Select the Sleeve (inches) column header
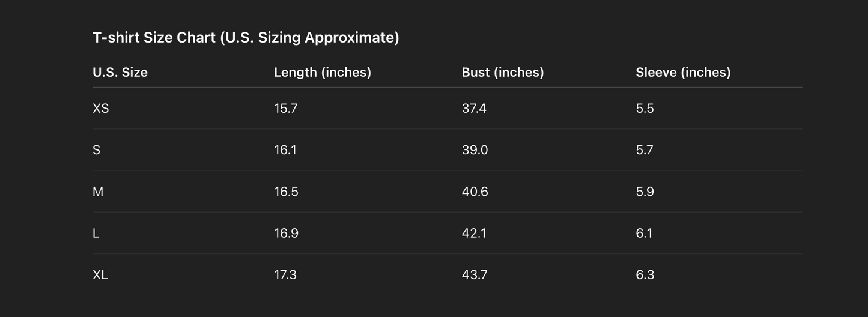This screenshot has width=868, height=317. coord(683,73)
